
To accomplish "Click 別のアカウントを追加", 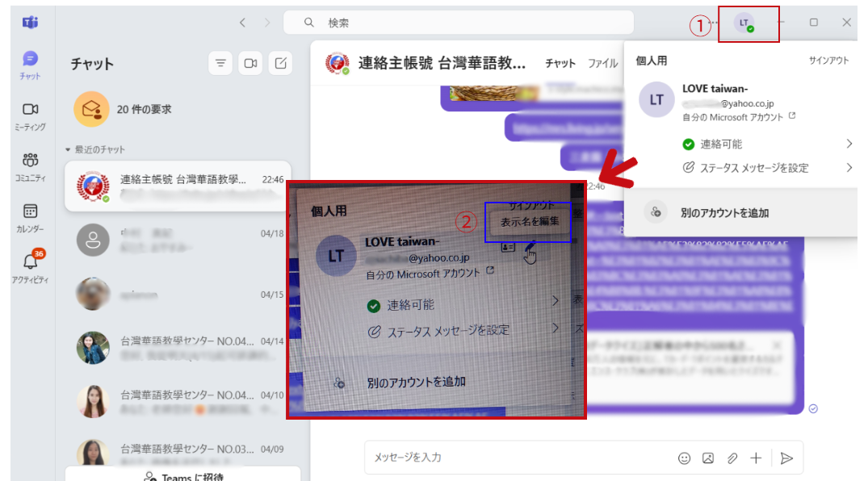I will point(724,213).
